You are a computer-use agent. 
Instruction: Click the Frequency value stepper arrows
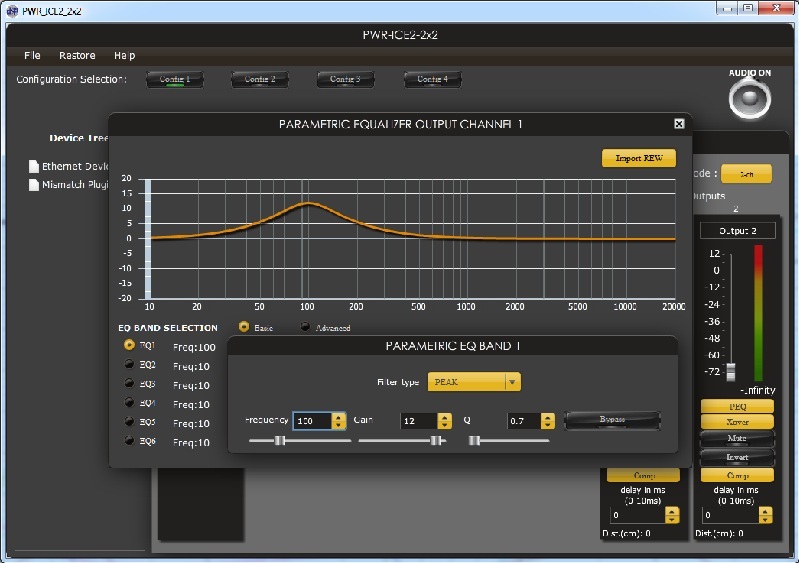point(339,421)
